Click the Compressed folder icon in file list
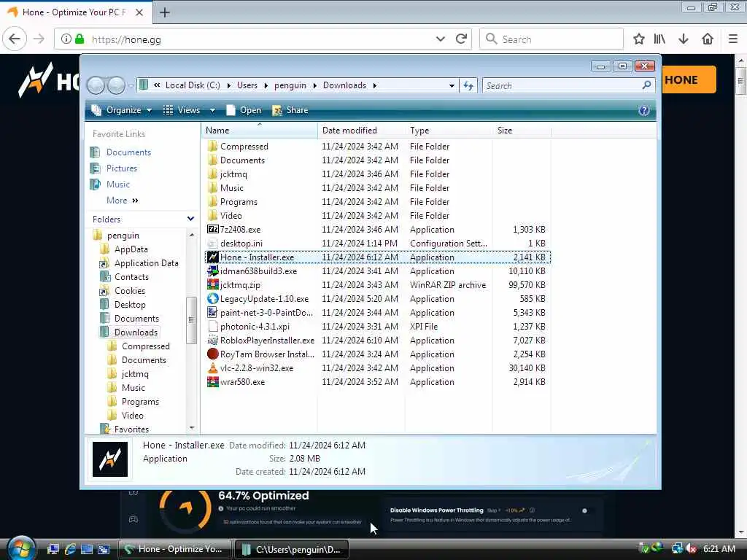747x560 pixels. [x=212, y=146]
